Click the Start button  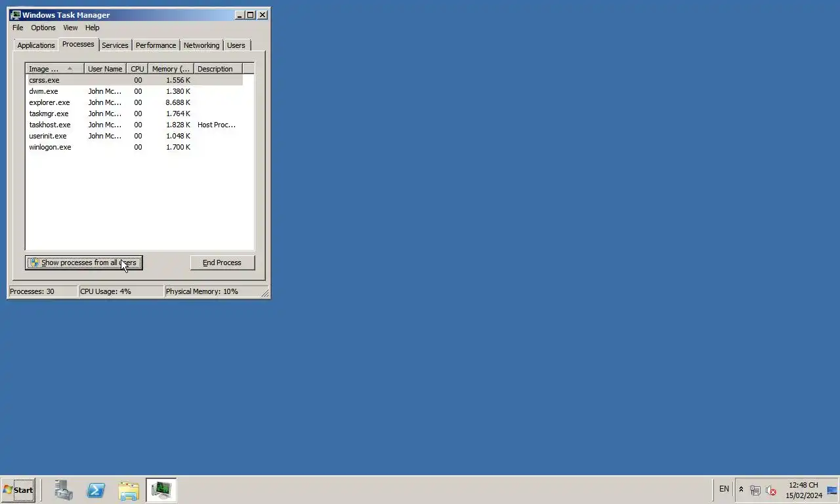point(18,490)
